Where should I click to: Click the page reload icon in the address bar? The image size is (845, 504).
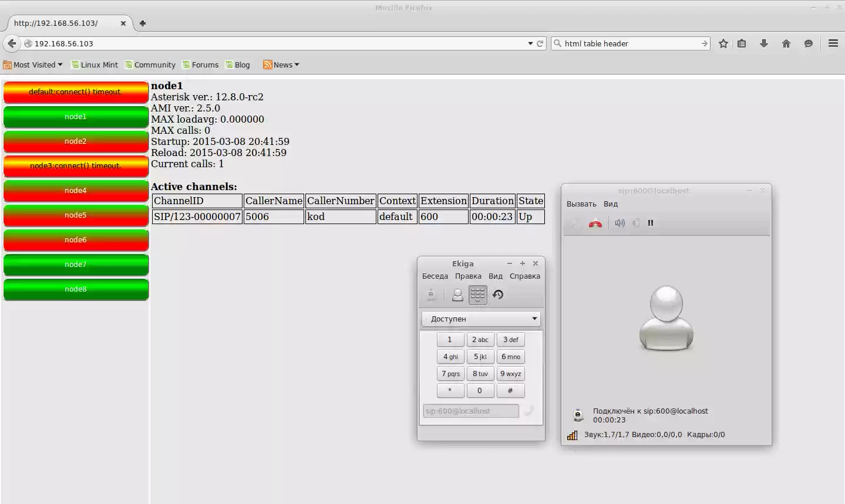538,43
